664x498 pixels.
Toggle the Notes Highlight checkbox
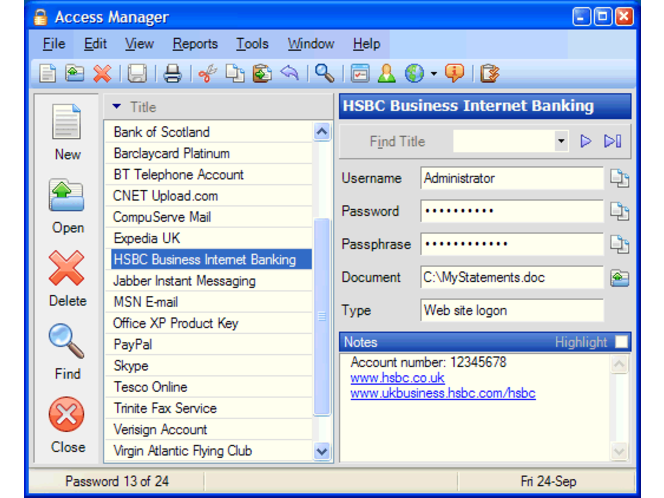621,342
